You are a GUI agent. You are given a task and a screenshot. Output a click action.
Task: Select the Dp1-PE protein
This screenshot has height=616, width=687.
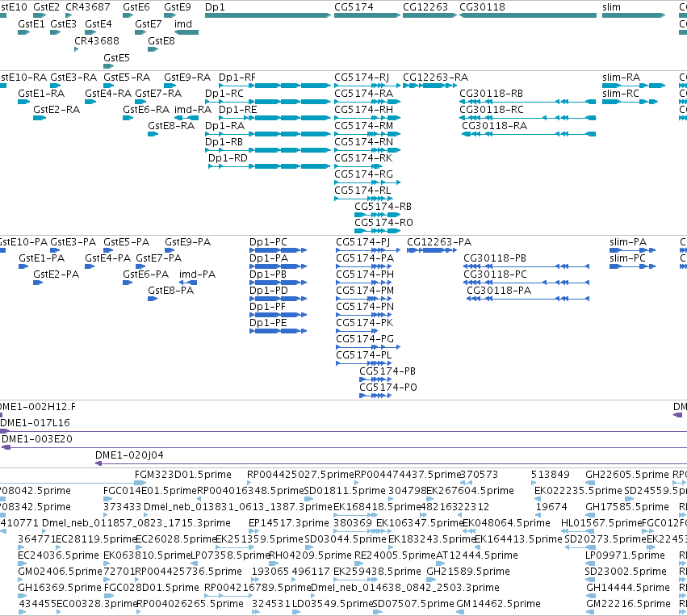[x=278, y=331]
